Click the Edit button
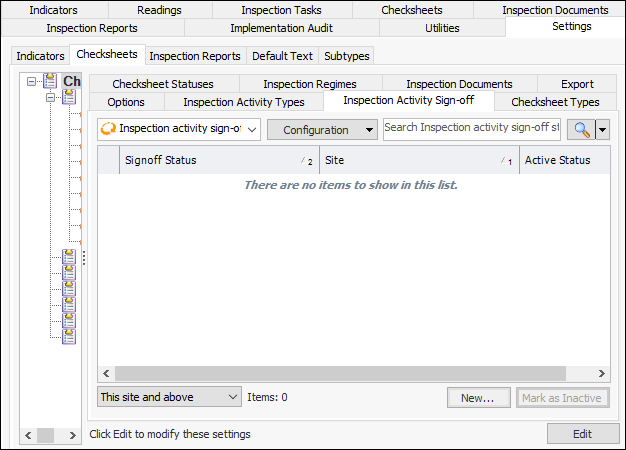The height and width of the screenshot is (450, 626). (582, 434)
